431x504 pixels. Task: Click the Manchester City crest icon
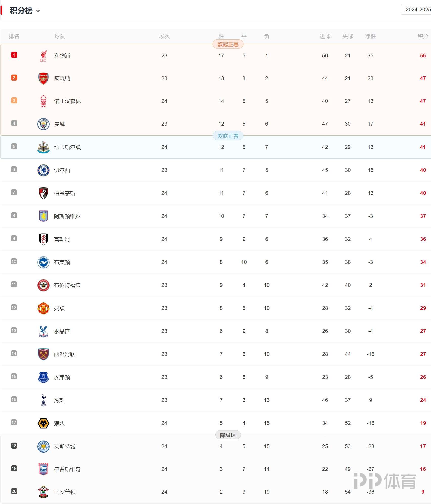click(43, 124)
